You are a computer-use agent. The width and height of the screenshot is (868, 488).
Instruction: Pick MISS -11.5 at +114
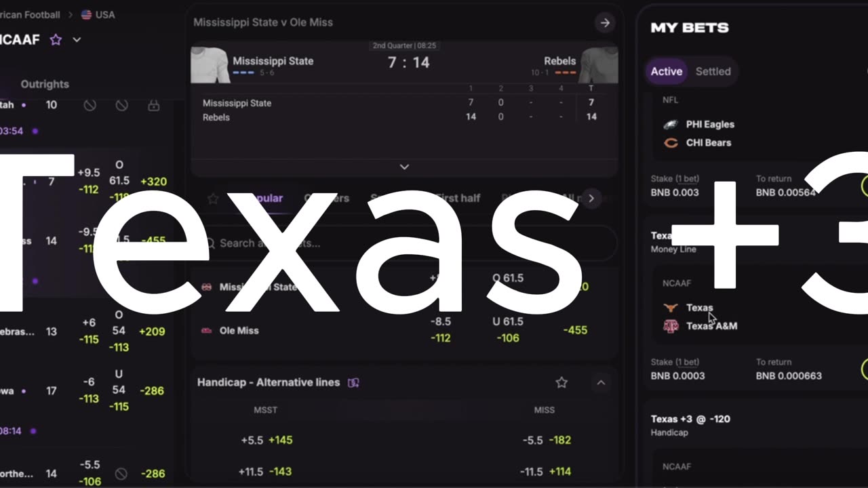coord(545,471)
